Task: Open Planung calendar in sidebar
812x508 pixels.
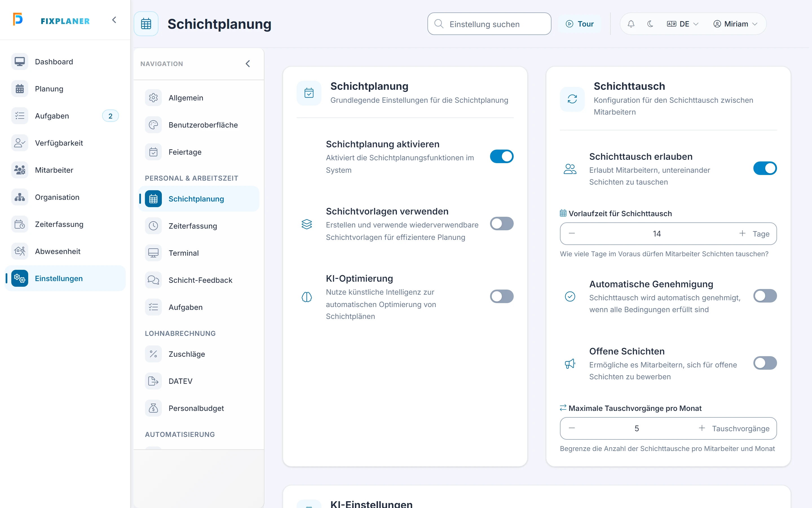Action: [x=65, y=89]
